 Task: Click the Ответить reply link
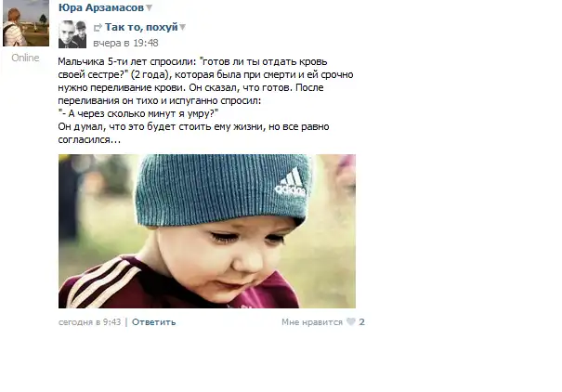tap(154, 322)
